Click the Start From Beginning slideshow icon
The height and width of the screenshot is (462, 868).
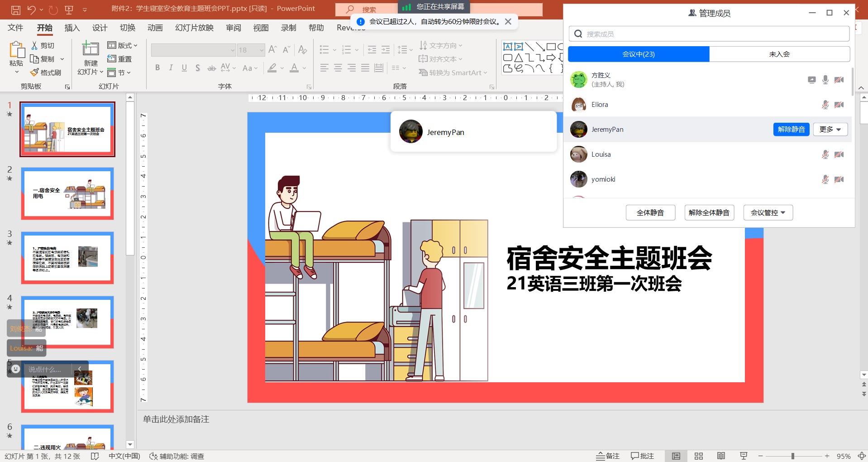click(69, 9)
